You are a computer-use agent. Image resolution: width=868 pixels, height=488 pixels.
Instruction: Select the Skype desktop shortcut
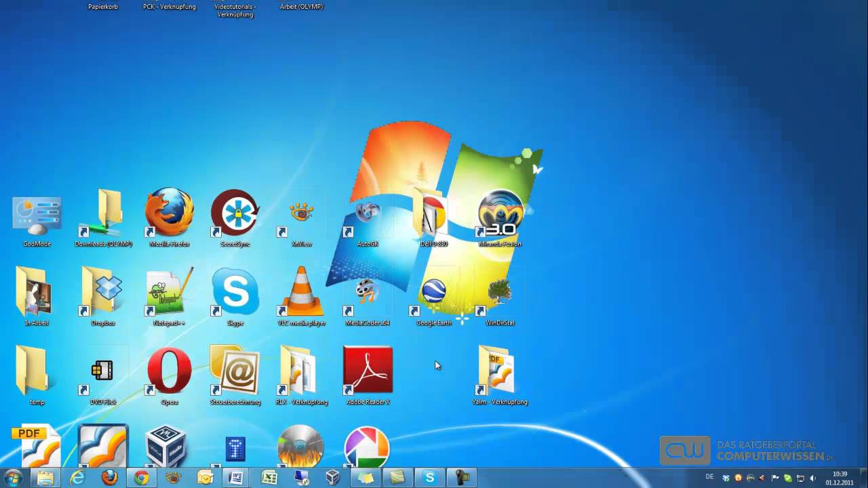(235, 296)
